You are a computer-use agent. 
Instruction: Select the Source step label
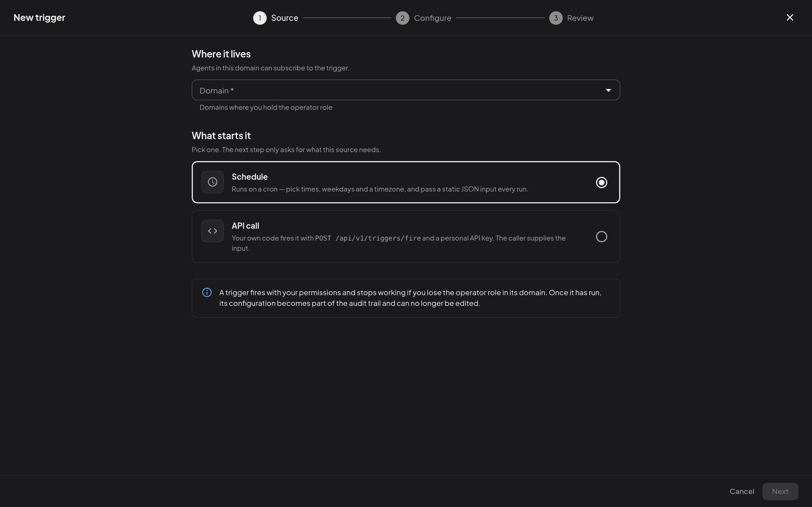284,18
